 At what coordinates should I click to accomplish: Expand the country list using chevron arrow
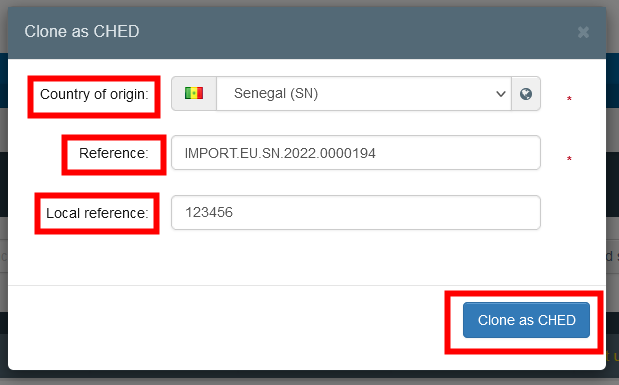tap(501, 94)
